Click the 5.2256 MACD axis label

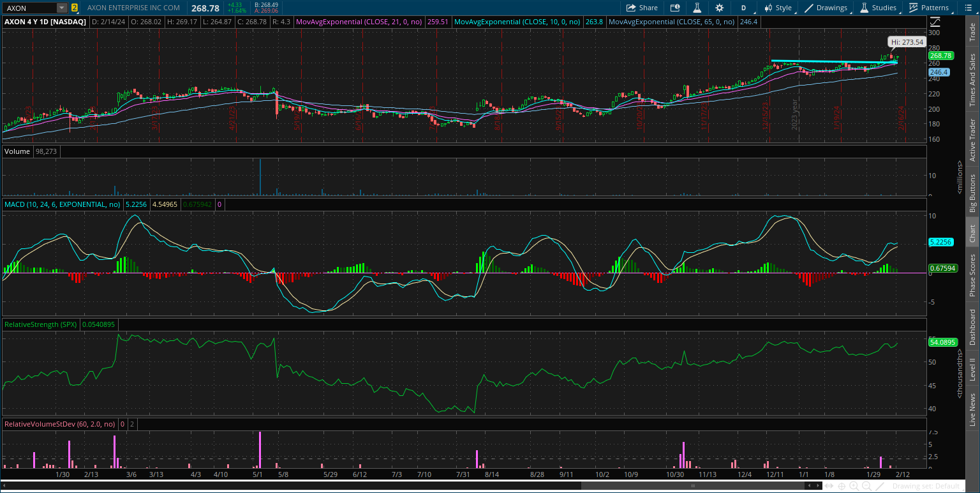(x=940, y=243)
